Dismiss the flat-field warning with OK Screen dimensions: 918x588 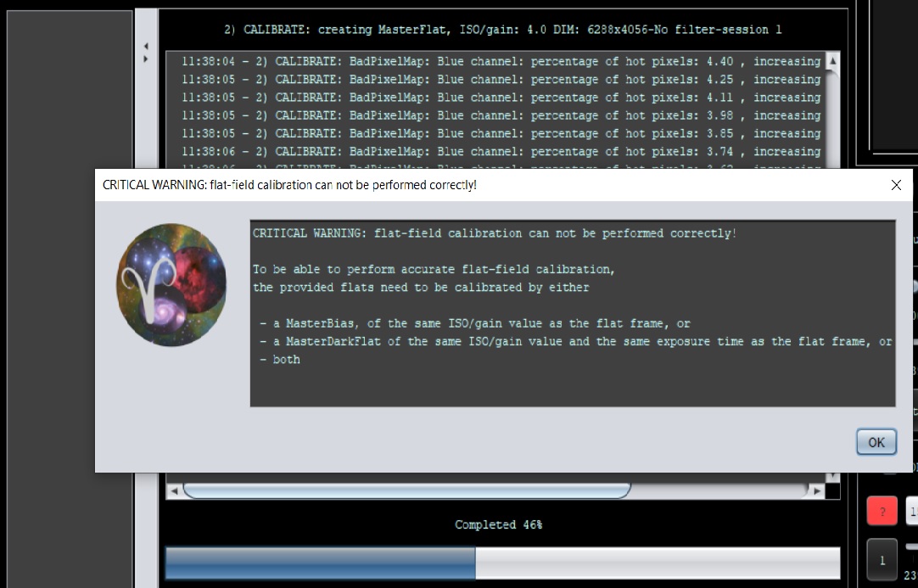[x=876, y=441]
